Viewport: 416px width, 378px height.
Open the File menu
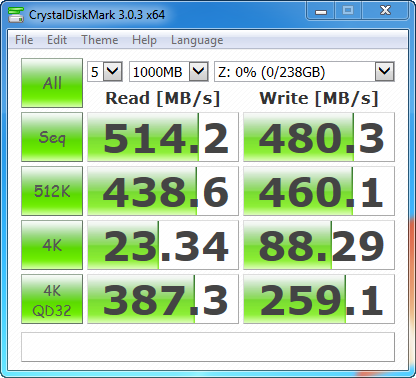tap(24, 40)
